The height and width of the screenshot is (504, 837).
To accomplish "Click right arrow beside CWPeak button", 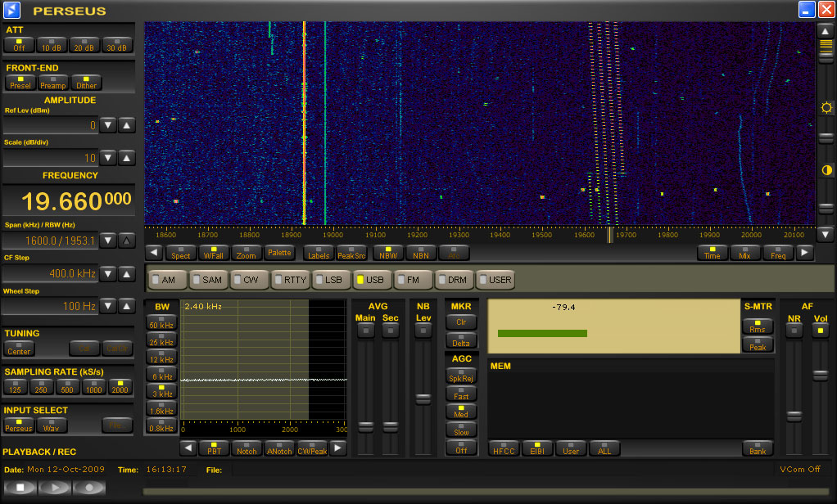I will 338,448.
